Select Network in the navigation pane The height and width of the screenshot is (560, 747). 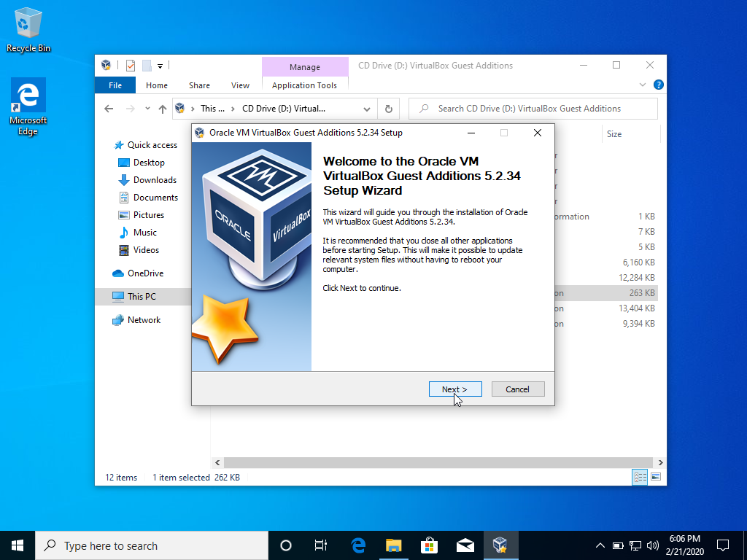136,320
